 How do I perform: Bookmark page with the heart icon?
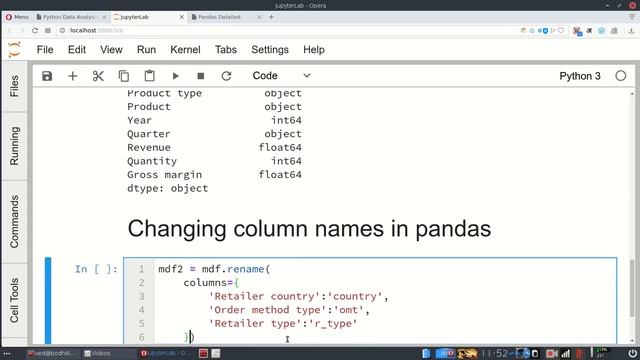click(561, 31)
